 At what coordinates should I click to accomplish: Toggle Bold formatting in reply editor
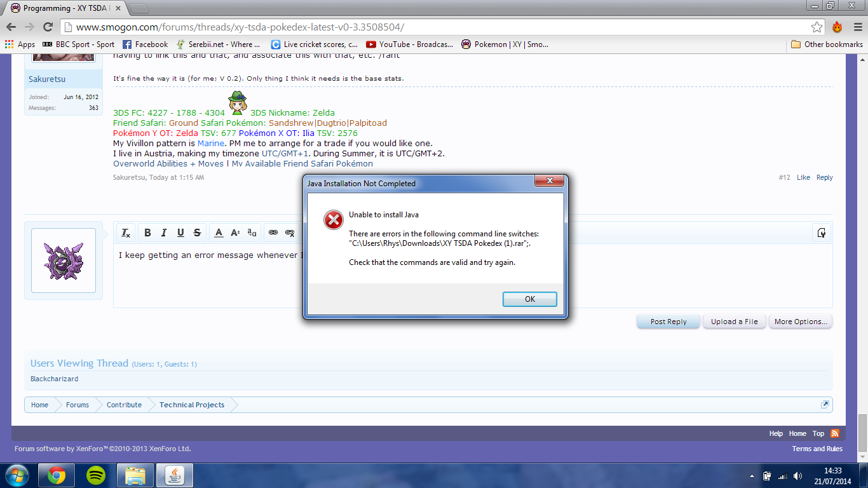click(x=147, y=233)
